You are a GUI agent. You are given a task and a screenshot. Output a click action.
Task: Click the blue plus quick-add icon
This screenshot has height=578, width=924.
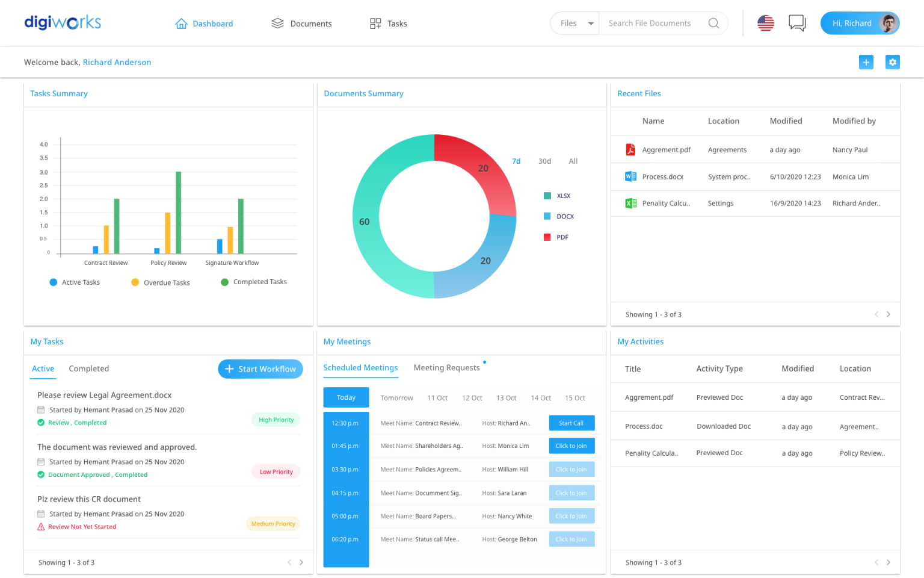coord(866,61)
